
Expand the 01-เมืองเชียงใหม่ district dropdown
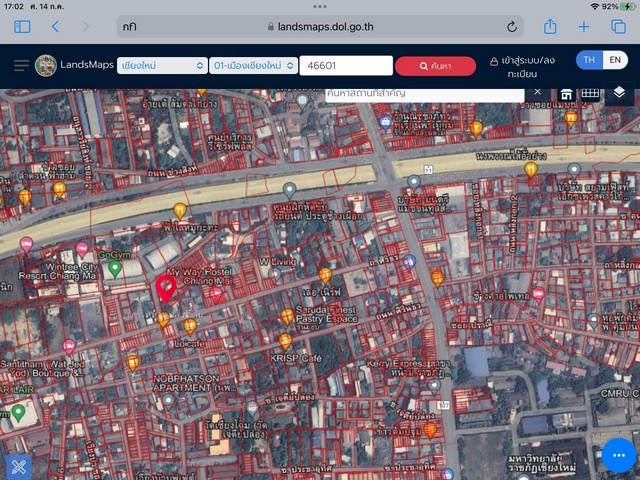click(x=253, y=65)
